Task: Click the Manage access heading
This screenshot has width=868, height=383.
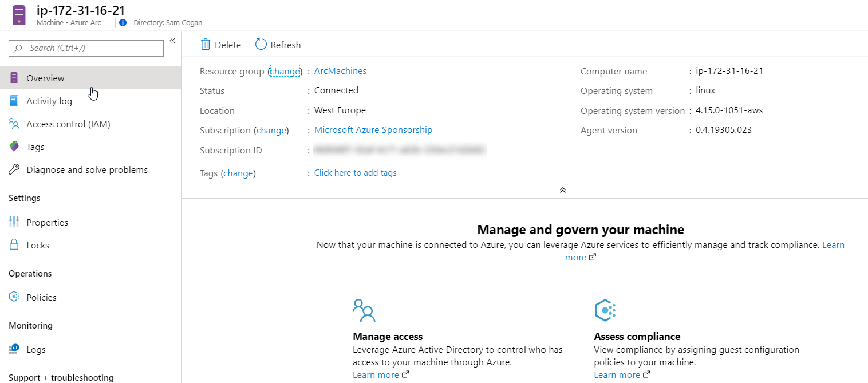Action: [x=388, y=337]
